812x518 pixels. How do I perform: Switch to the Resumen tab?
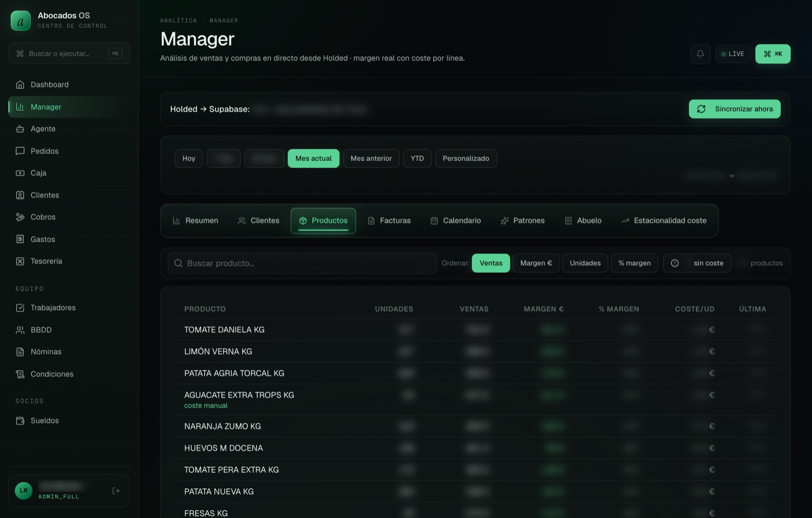tap(195, 221)
